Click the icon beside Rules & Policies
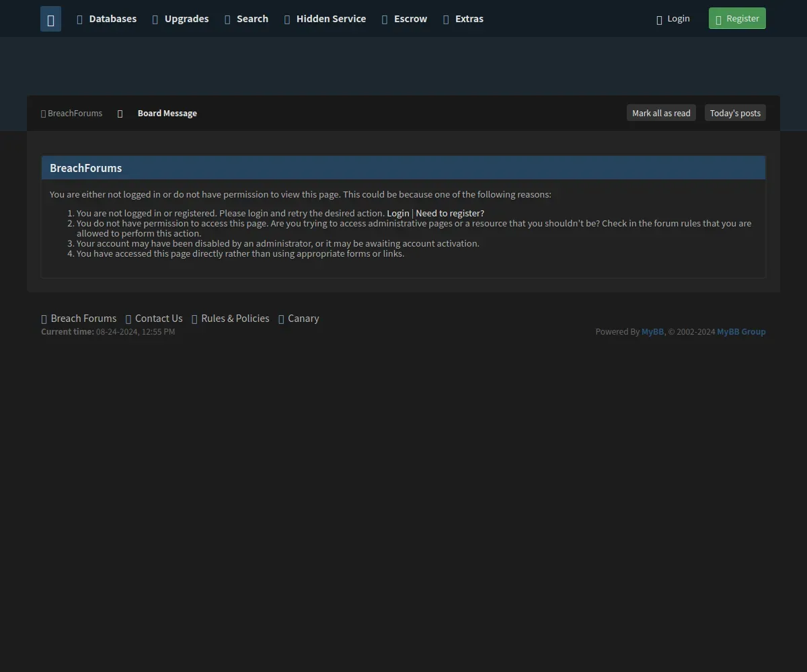The height and width of the screenshot is (672, 807). [194, 319]
